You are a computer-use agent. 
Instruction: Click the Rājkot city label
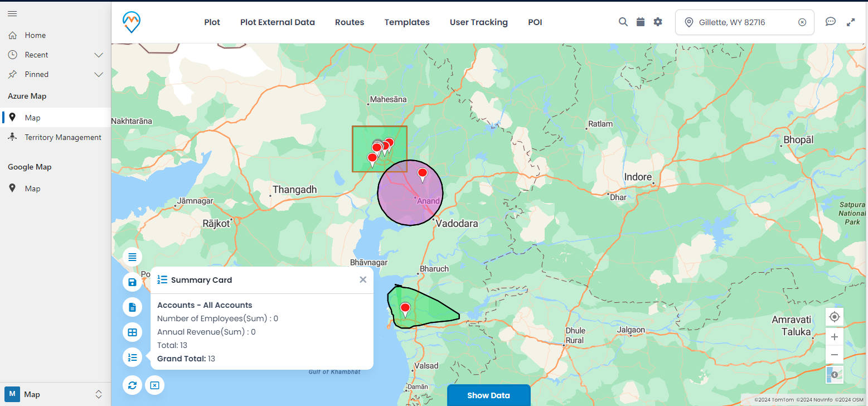click(x=216, y=224)
